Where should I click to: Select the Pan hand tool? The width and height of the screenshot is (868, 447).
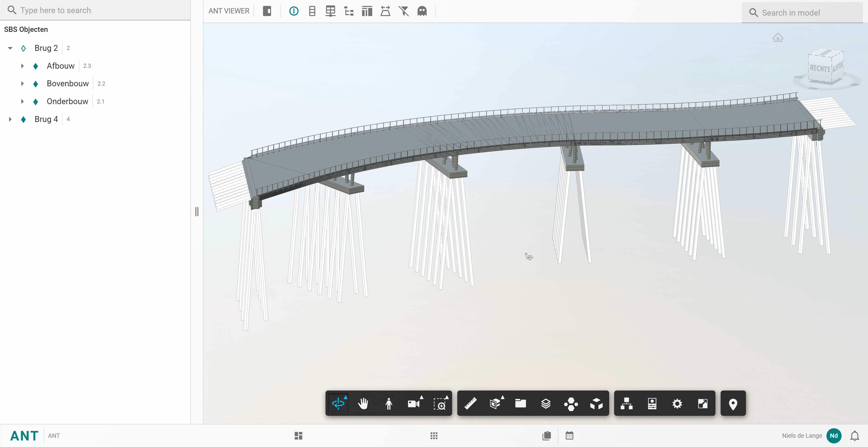pos(363,403)
